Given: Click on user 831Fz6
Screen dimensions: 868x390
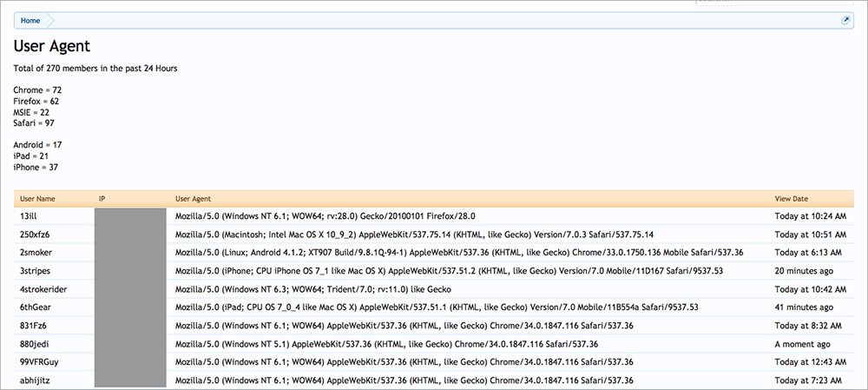Looking at the screenshot, I should click(34, 325).
